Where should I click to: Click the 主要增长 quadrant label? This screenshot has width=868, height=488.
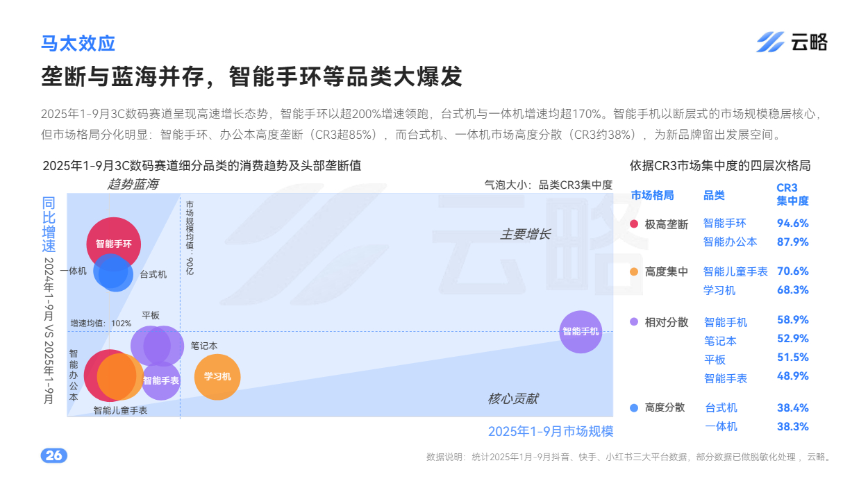tap(525, 235)
